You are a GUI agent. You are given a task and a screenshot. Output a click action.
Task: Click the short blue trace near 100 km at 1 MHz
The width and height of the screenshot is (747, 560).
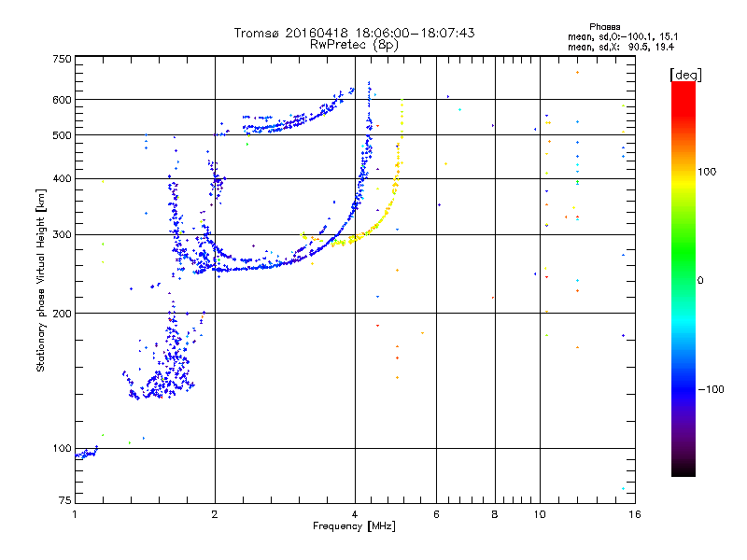click(x=86, y=453)
